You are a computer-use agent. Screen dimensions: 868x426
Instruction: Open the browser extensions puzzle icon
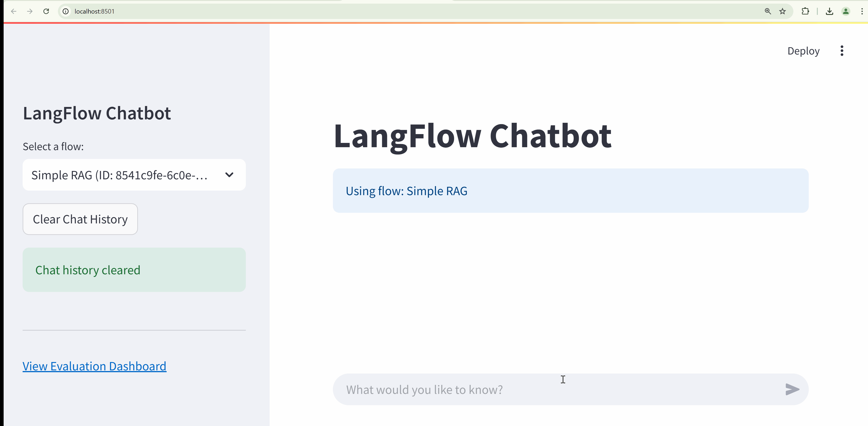click(805, 11)
